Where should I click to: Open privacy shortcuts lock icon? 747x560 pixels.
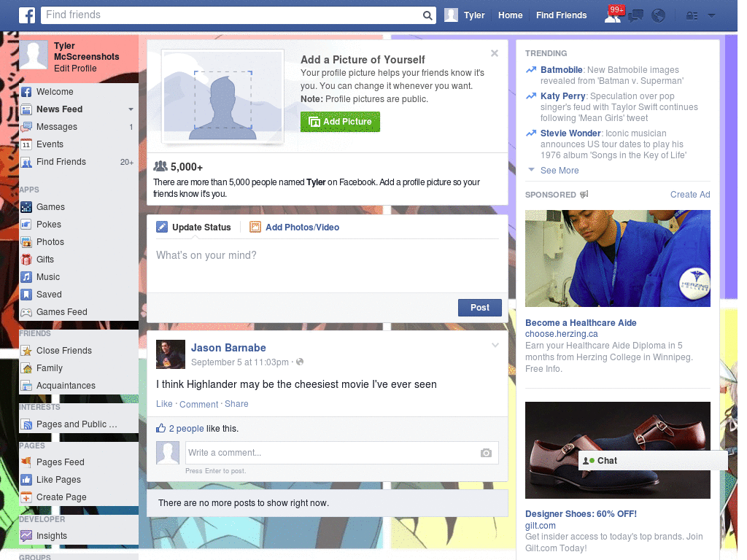[692, 16]
